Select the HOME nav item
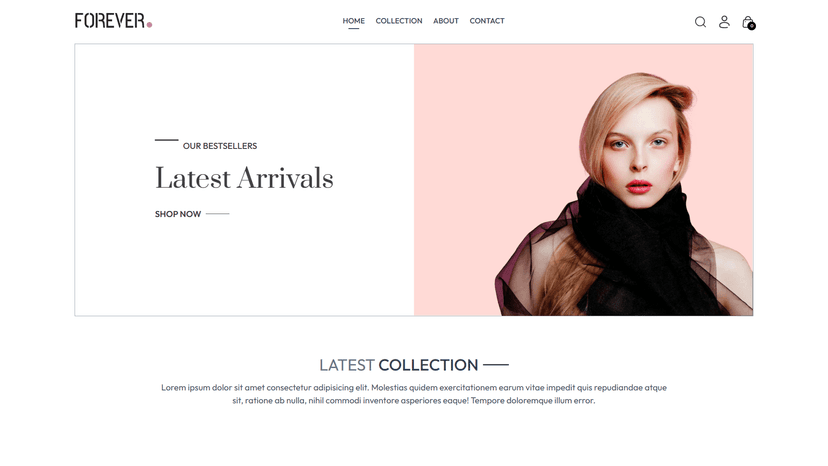 [353, 21]
